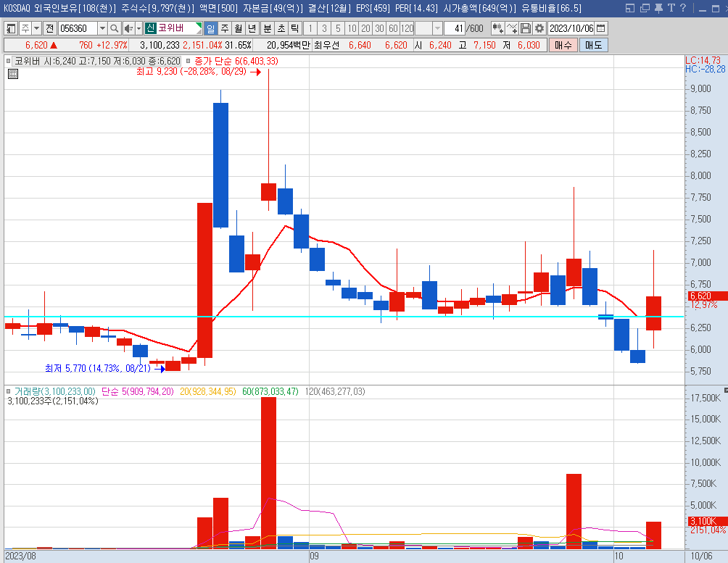This screenshot has height=563, width=728.
Task: Open the custom interval dropdown after 120
Action: 437,28
